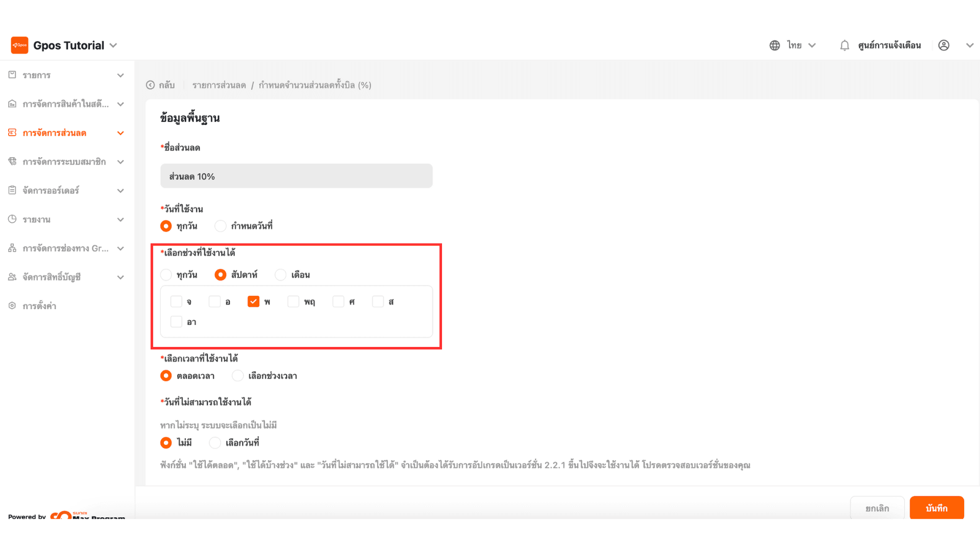Click the การตั้งค่า settings icon in sidebar
This screenshot has height=551, width=980.
click(x=12, y=306)
